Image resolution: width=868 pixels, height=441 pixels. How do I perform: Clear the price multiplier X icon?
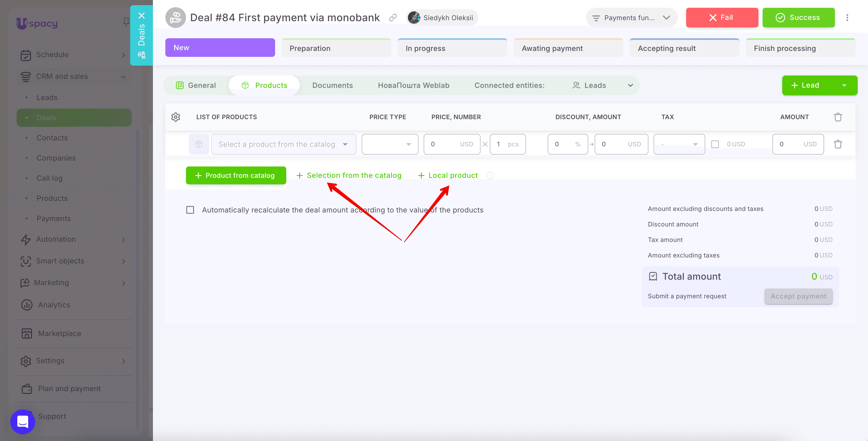[x=485, y=144]
